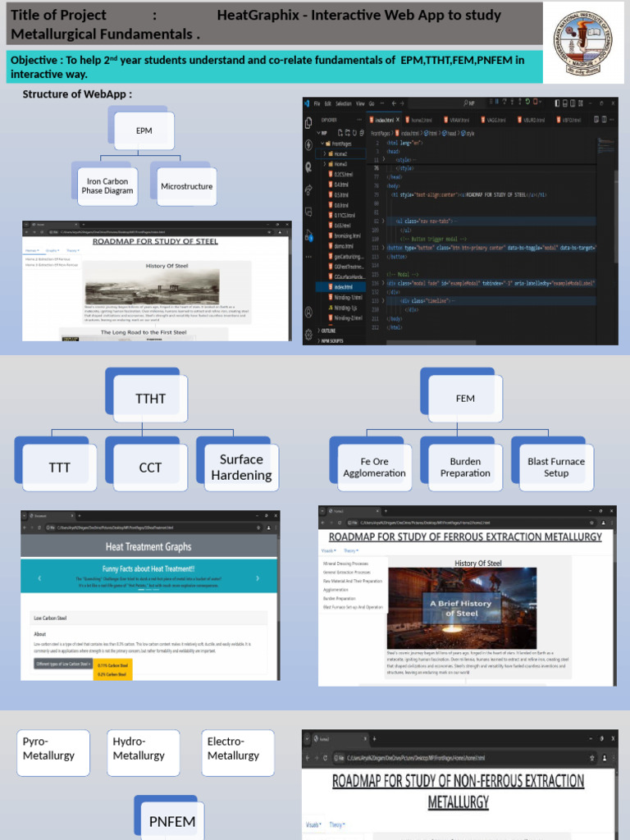The width and height of the screenshot is (630, 840).
Task: Open Live Share arrow icon in VS Code
Action: click(308, 189)
